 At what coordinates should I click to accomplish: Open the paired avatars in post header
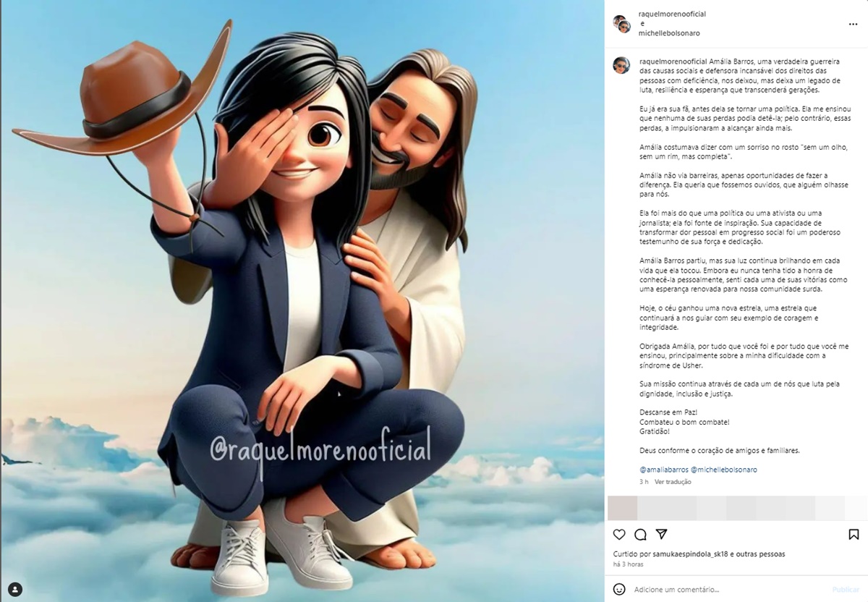[x=621, y=24]
